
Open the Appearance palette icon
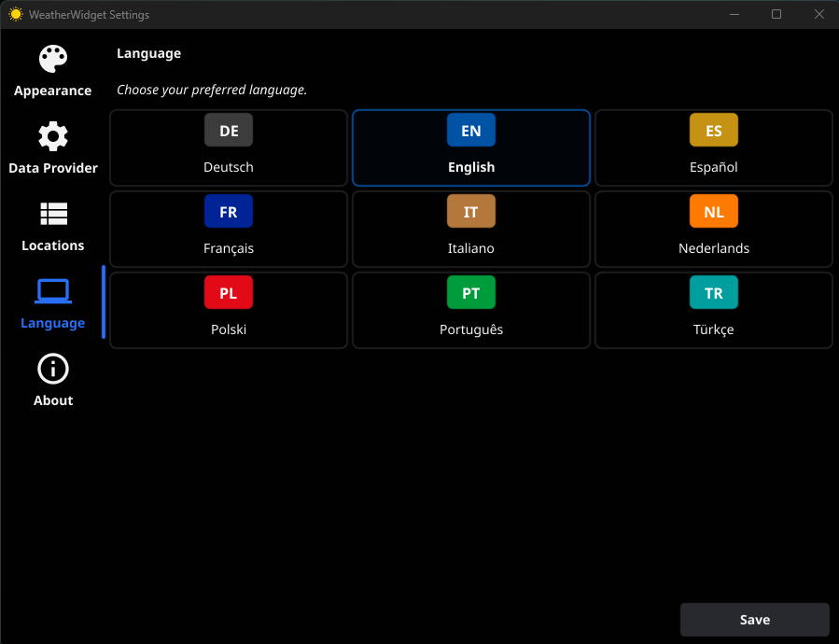(53, 59)
